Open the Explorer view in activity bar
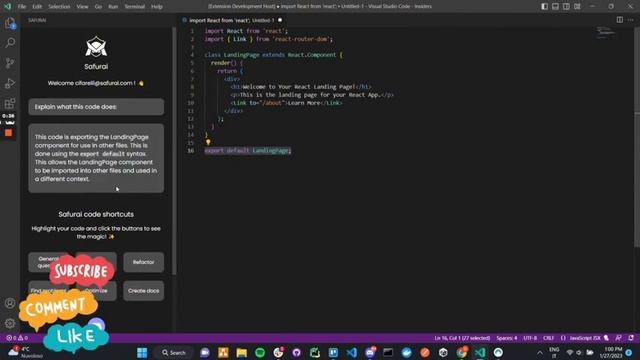This screenshot has height=360, width=640. click(x=10, y=24)
